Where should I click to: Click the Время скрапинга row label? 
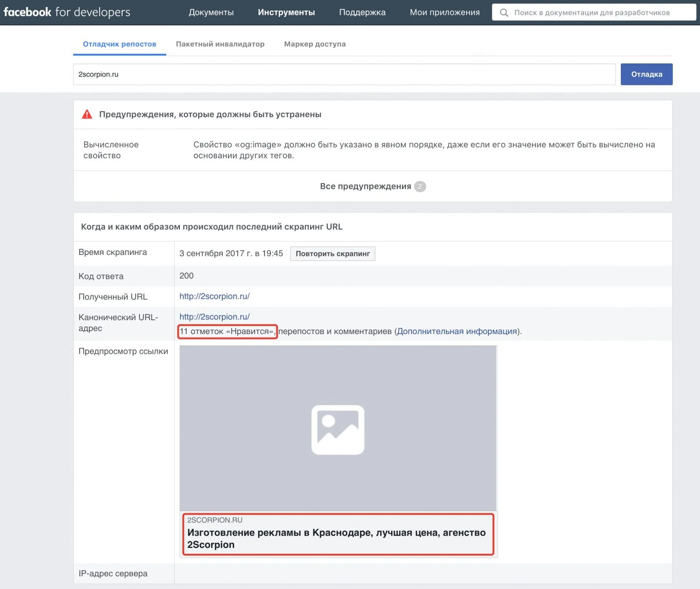pos(113,252)
